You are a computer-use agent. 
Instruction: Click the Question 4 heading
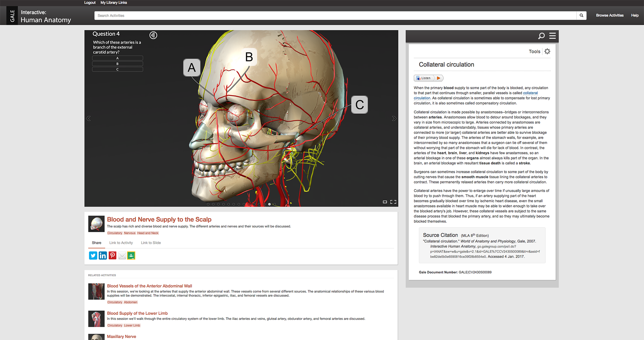tap(106, 34)
